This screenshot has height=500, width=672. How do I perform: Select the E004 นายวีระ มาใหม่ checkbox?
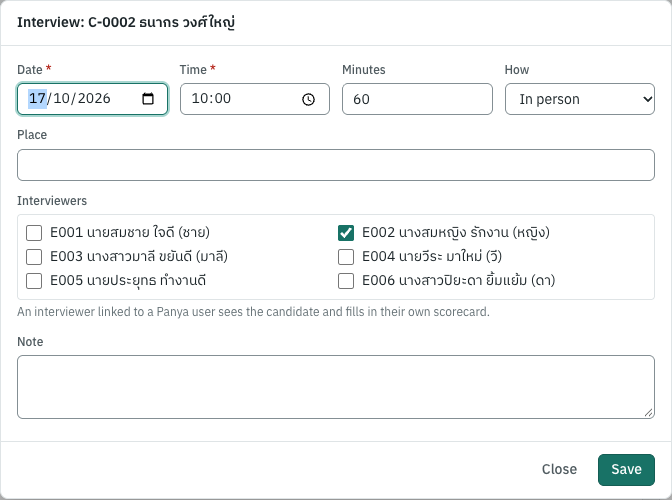tap(346, 257)
